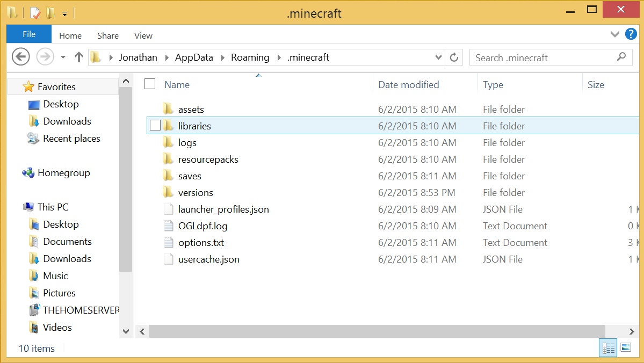Expand the chevron after Roaming in breadcrumb

coord(279,57)
